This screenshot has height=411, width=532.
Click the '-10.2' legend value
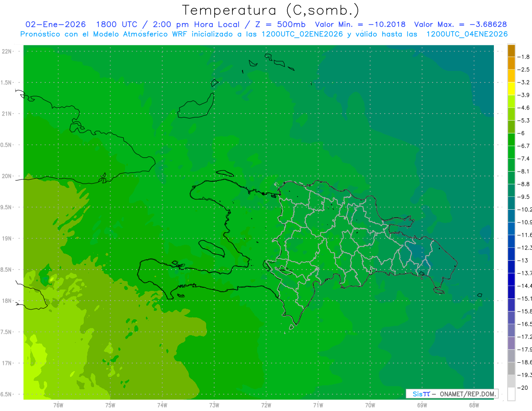pyautogui.click(x=524, y=209)
